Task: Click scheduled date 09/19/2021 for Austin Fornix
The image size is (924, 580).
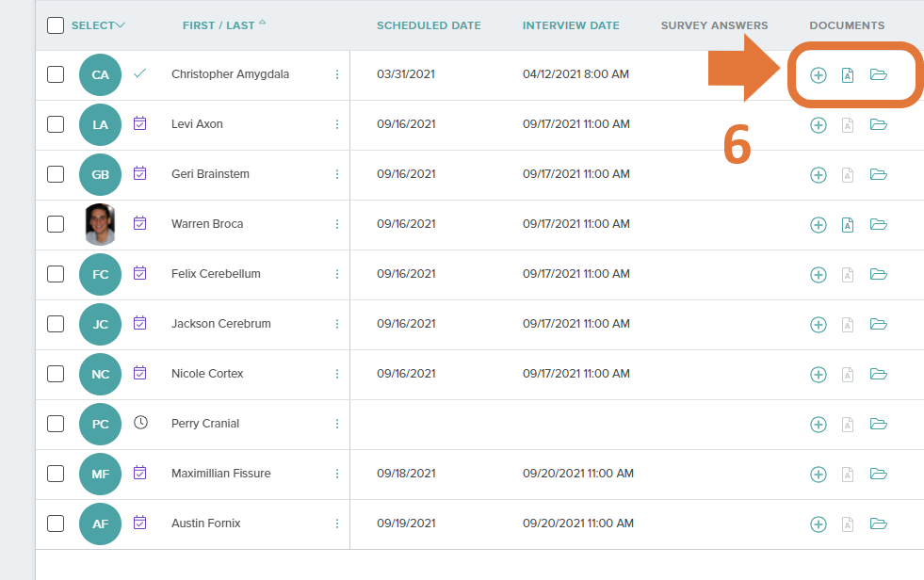Action: (x=406, y=524)
